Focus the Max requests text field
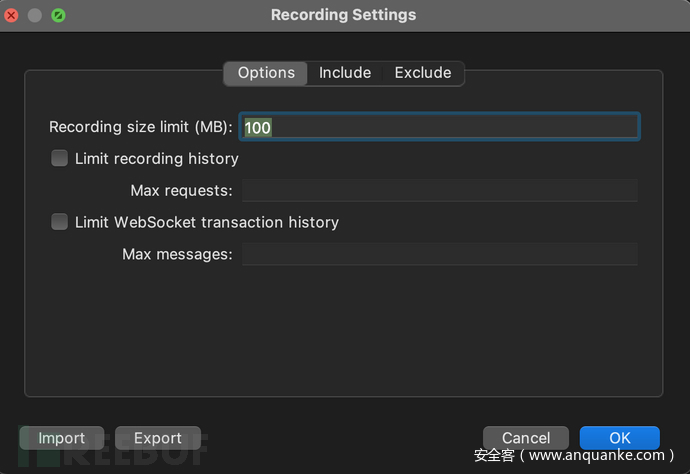The height and width of the screenshot is (474, 690). click(x=440, y=190)
